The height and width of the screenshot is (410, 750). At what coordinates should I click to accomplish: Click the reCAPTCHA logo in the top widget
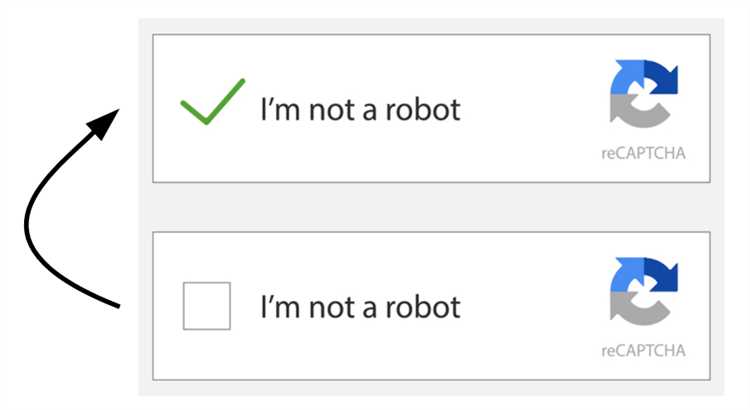coord(644,94)
